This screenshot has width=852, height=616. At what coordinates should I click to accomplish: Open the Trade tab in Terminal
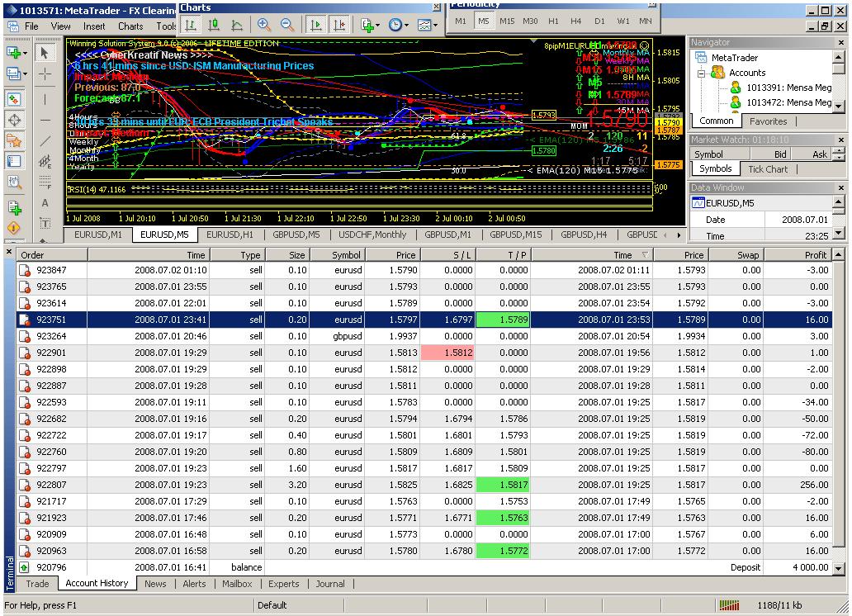(37, 583)
